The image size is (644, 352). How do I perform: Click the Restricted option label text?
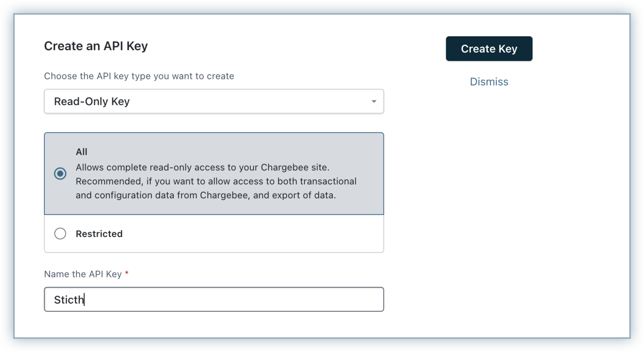pos(99,234)
